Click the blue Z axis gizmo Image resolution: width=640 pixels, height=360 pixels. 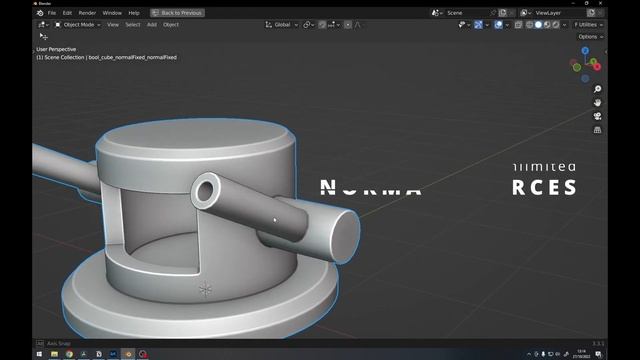585,51
